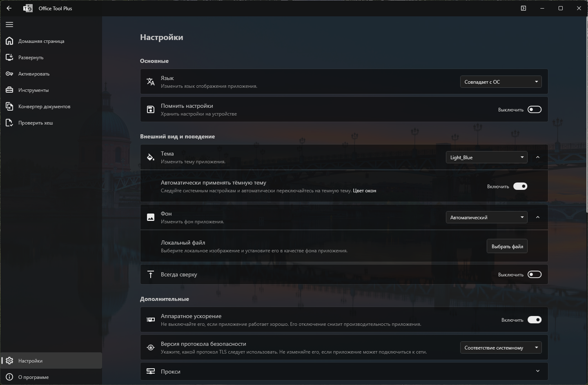Click the vertical scrollbar thumb
This screenshot has height=385, width=588.
pos(586,115)
